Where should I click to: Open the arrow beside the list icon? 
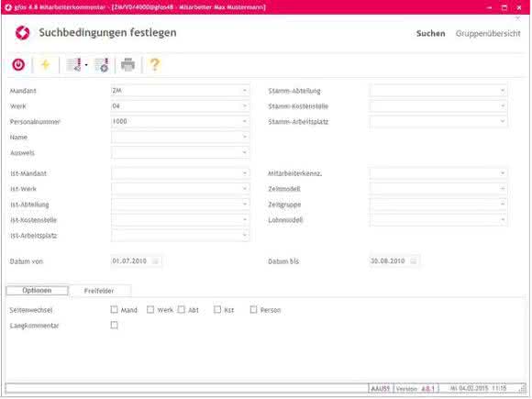click(86, 65)
